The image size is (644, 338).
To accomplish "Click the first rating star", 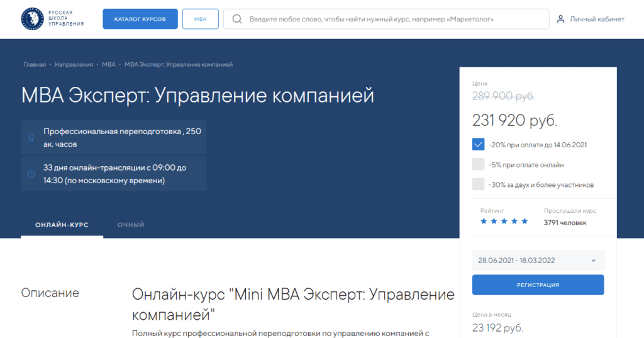I will [x=484, y=221].
